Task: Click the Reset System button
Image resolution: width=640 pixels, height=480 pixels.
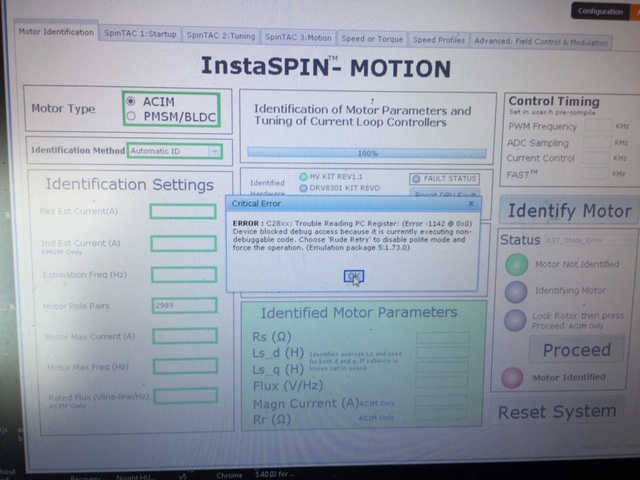Action: [x=557, y=411]
